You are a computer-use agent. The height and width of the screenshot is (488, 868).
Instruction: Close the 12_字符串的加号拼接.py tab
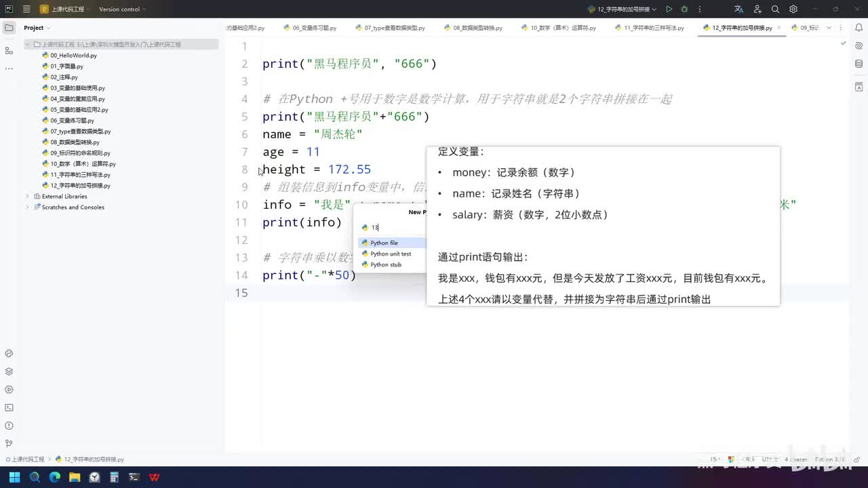(x=779, y=28)
